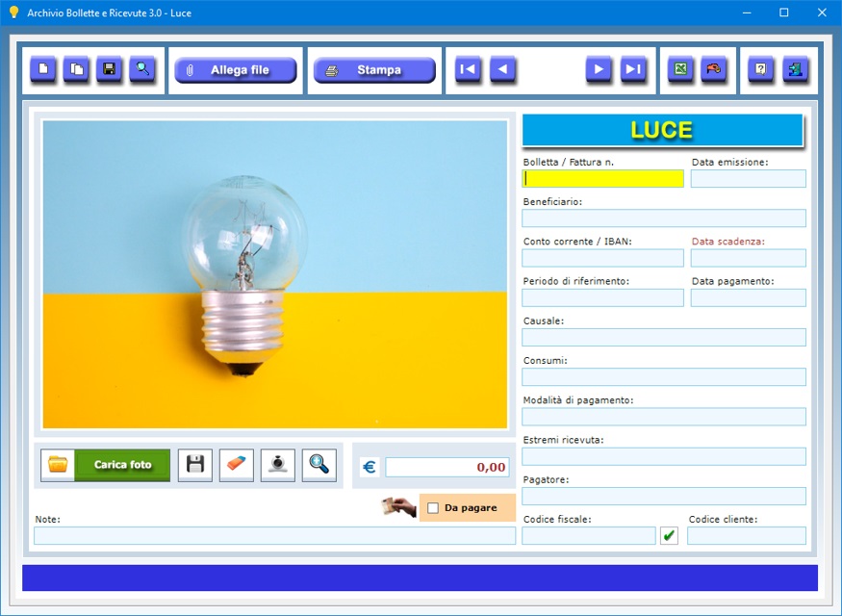
Task: Focus the Estremi ricevuta field
Action: [664, 456]
